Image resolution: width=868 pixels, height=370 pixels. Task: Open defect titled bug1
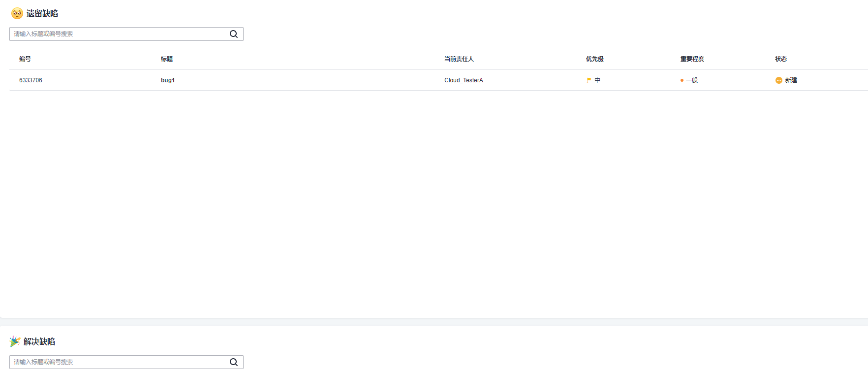pyautogui.click(x=168, y=80)
